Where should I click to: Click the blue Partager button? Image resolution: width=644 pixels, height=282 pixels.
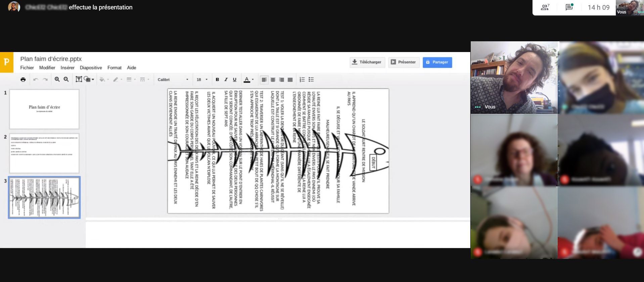437,62
